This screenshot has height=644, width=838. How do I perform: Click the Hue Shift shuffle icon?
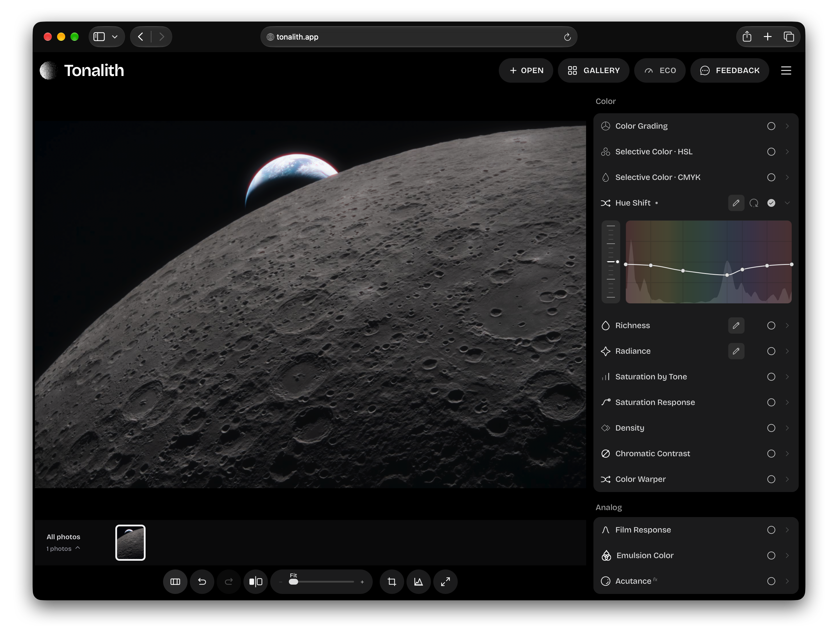click(x=605, y=203)
